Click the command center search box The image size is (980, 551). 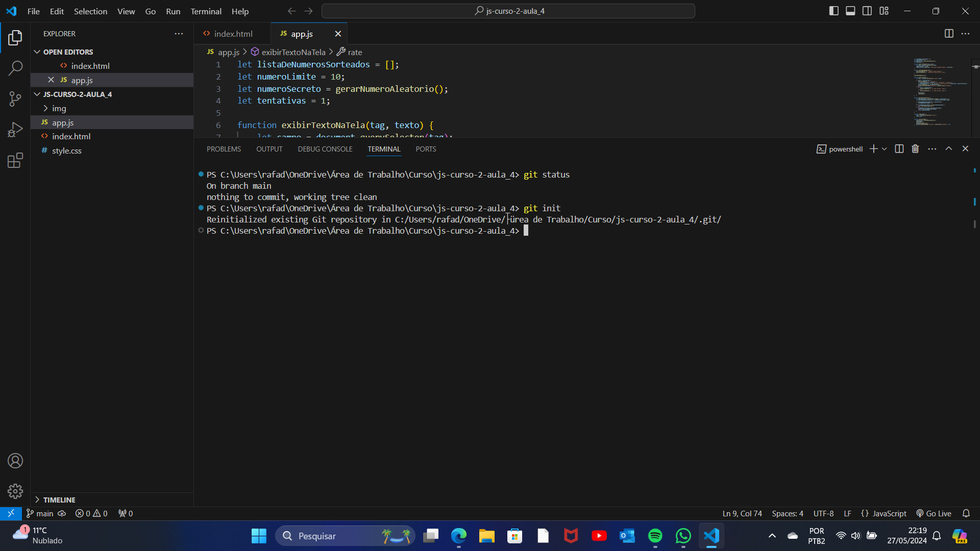508,11
